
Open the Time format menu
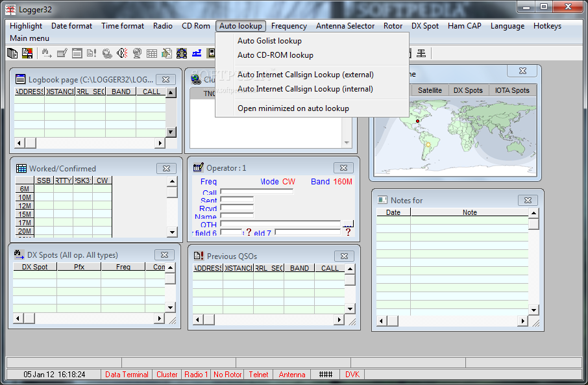(x=123, y=26)
